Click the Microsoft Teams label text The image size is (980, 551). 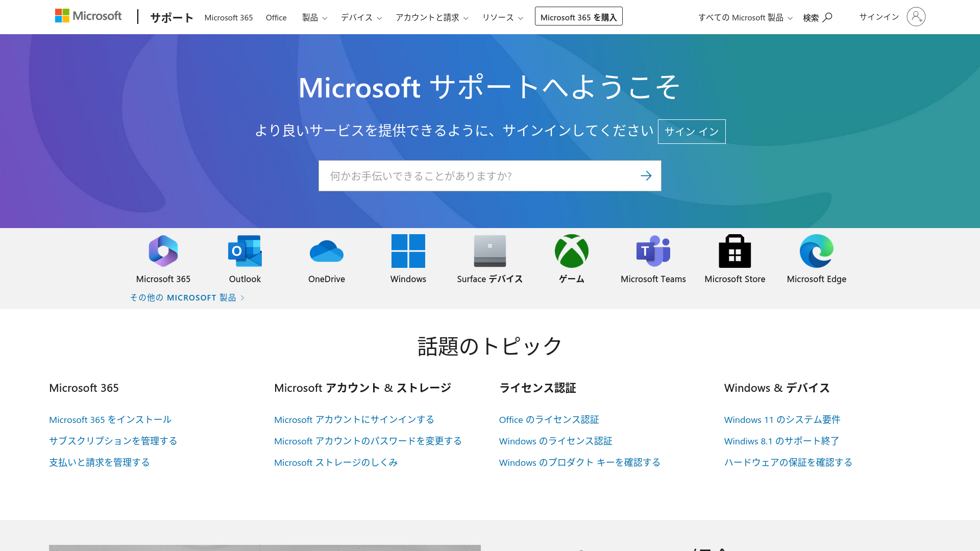pyautogui.click(x=653, y=279)
